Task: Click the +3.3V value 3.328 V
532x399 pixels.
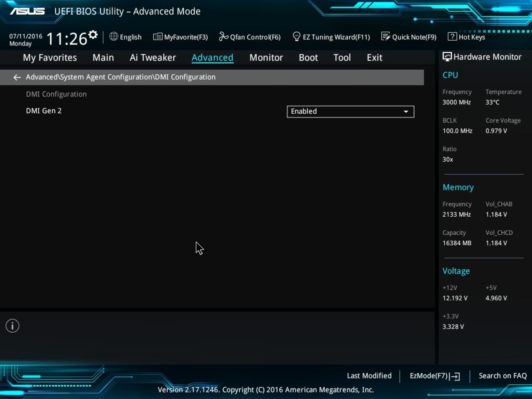Action: click(453, 327)
